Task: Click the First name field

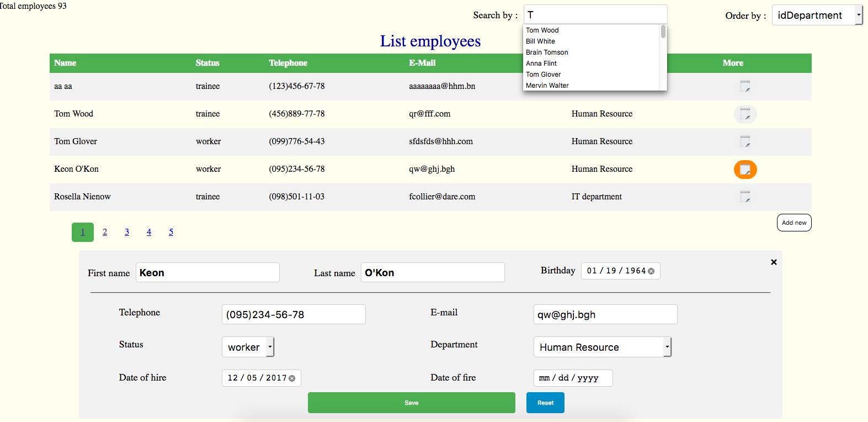Action: [207, 272]
